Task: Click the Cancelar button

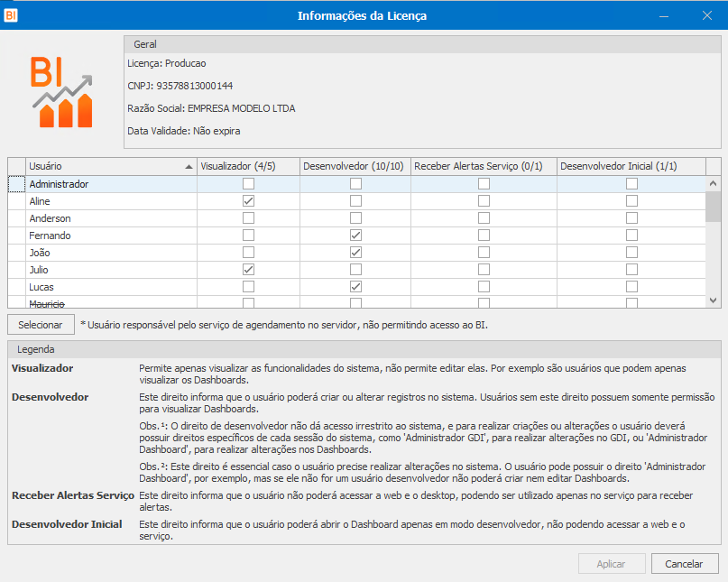Action: tap(685, 564)
